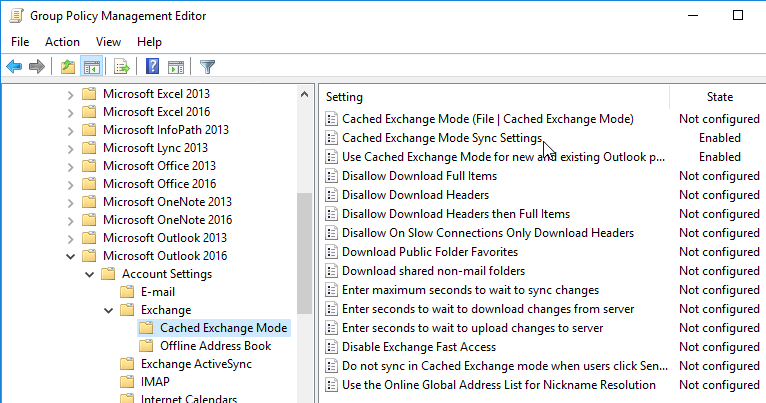766x403 pixels.
Task: Select Cached Exchange Mode Sync Settings policy
Action: [x=442, y=138]
